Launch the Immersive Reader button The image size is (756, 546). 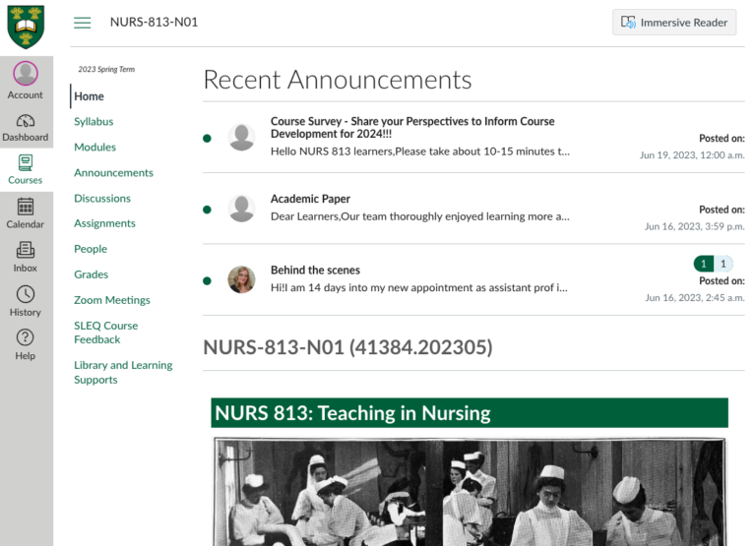tap(674, 23)
